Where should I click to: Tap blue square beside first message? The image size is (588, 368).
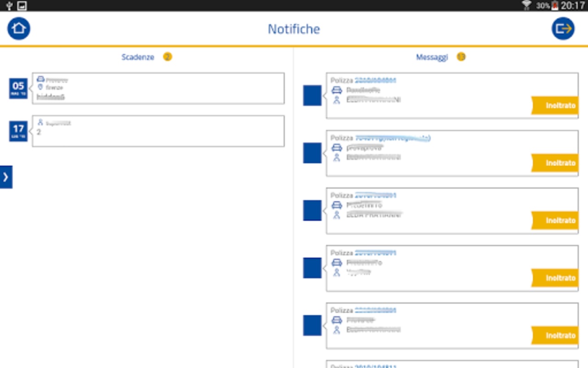tap(312, 96)
